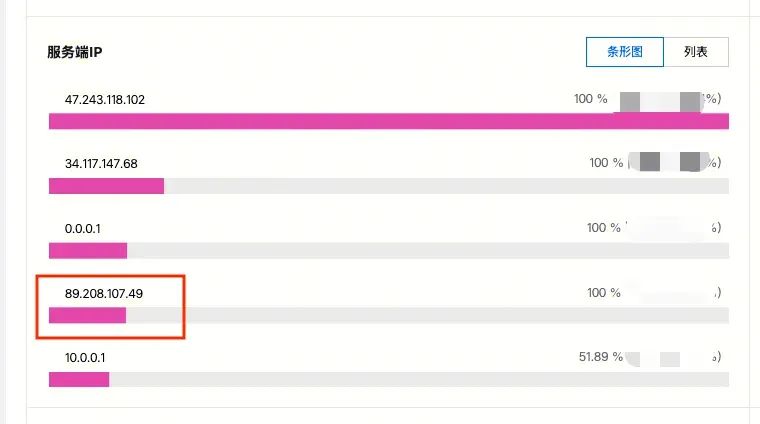Click the 34.117.147.68 IP label
760x424 pixels.
101,164
